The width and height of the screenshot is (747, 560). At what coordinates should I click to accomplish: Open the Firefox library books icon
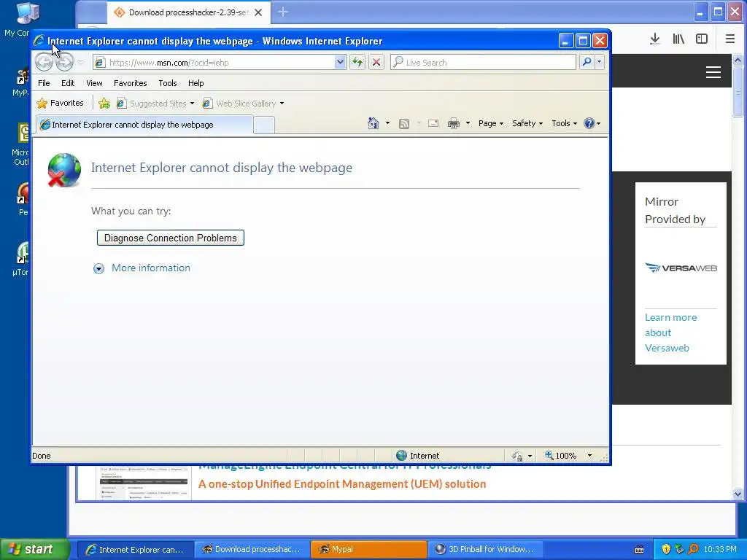tap(678, 39)
